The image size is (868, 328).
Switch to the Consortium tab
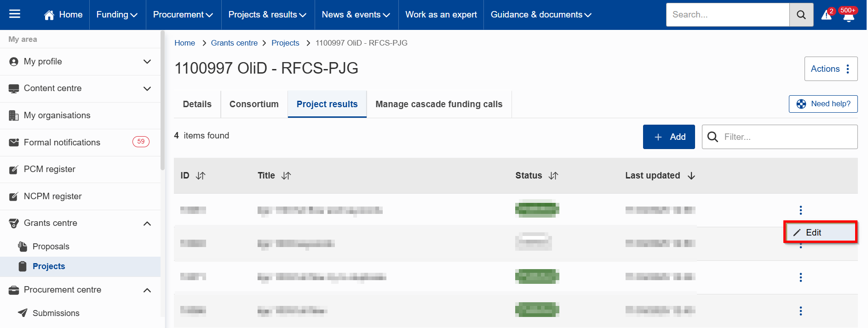[x=254, y=104]
